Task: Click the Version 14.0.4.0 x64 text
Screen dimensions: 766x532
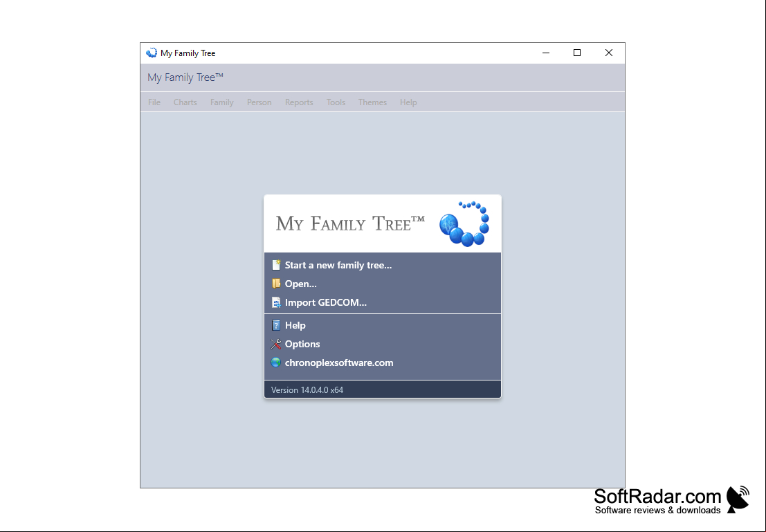Action: (x=307, y=390)
